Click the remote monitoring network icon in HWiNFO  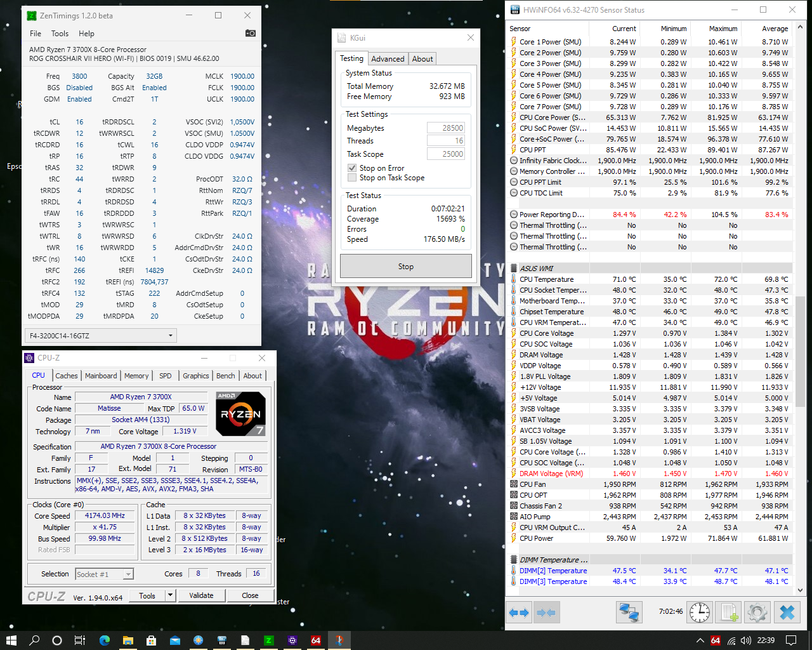[x=629, y=612]
